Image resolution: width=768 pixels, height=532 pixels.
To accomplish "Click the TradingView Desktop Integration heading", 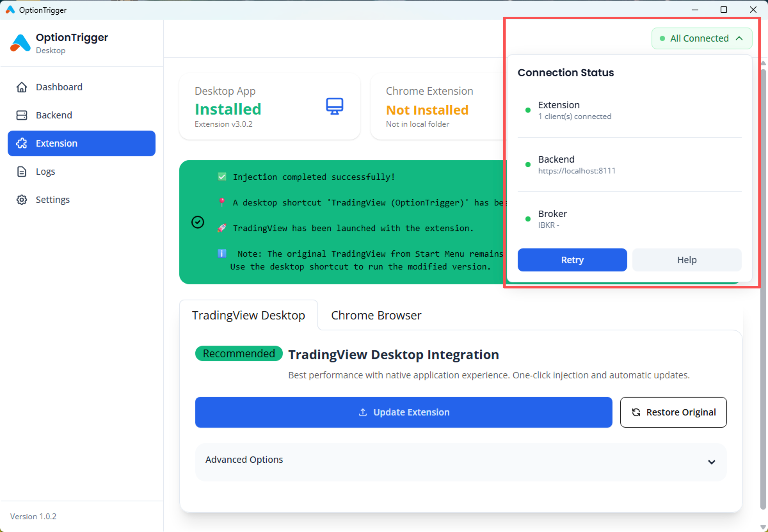I will [394, 354].
